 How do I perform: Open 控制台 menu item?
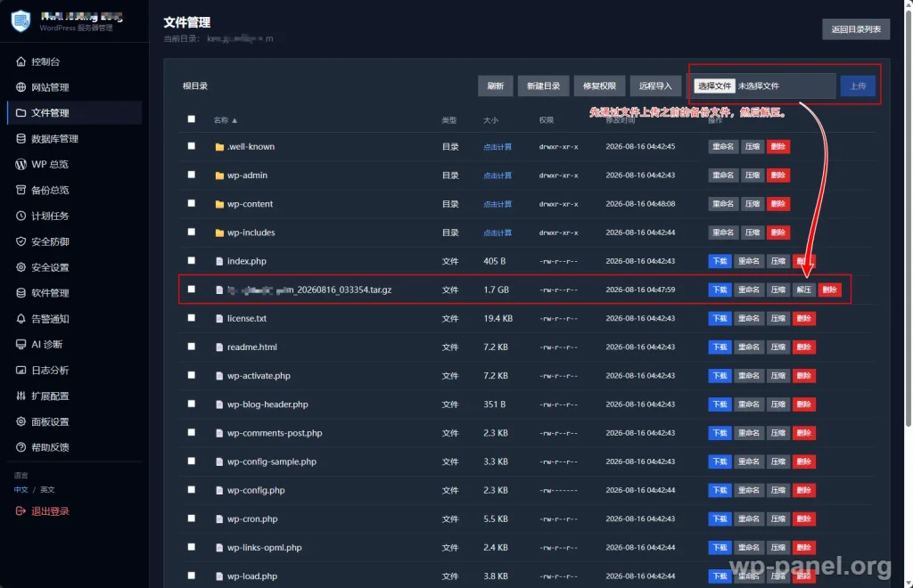point(75,61)
